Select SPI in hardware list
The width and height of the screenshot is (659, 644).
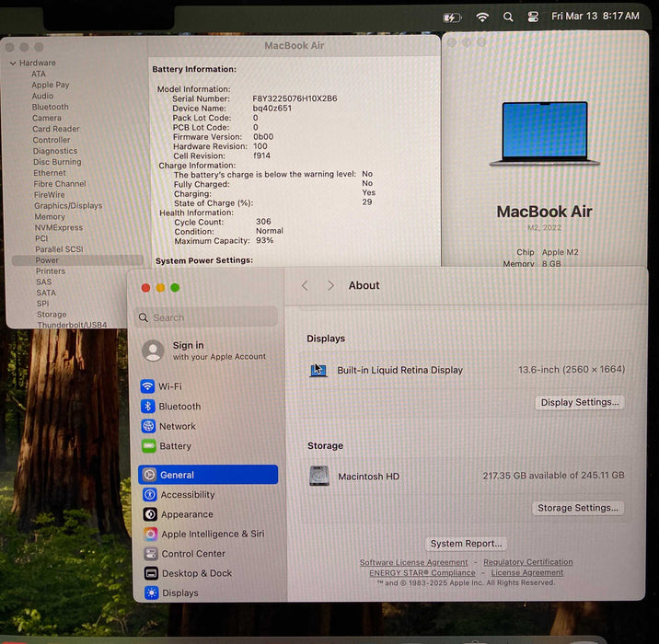pyautogui.click(x=42, y=304)
